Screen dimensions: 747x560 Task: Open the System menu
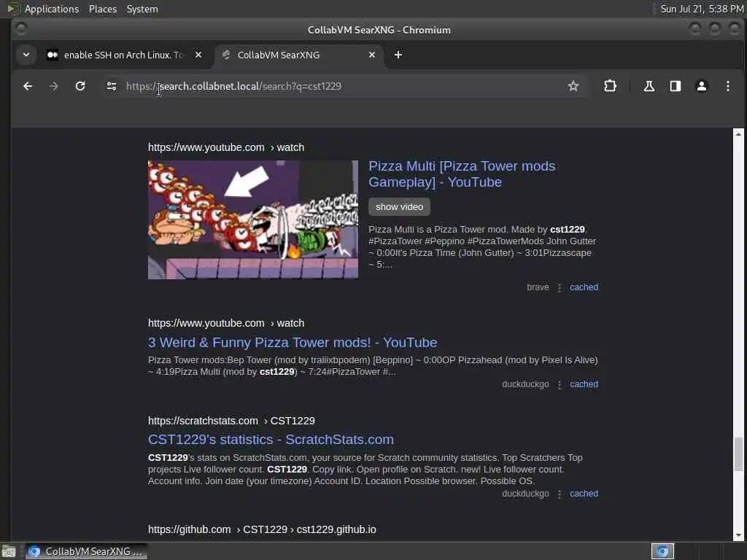click(x=142, y=9)
